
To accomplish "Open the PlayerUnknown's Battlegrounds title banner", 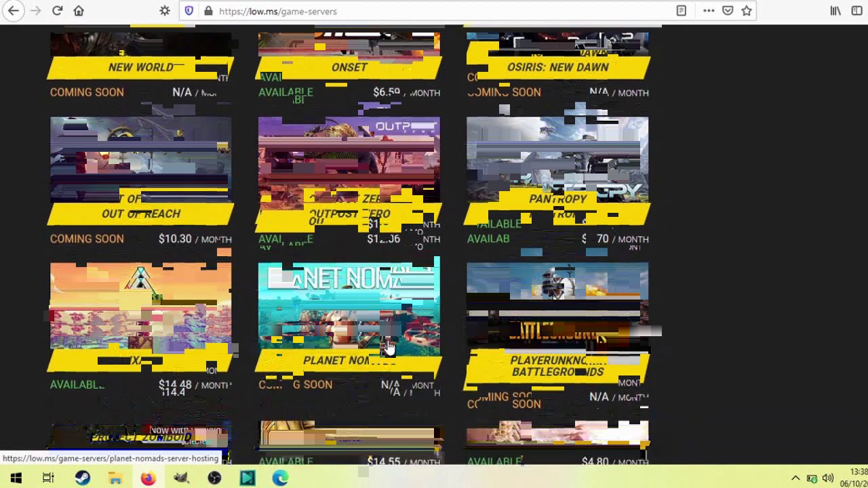I will point(557,366).
